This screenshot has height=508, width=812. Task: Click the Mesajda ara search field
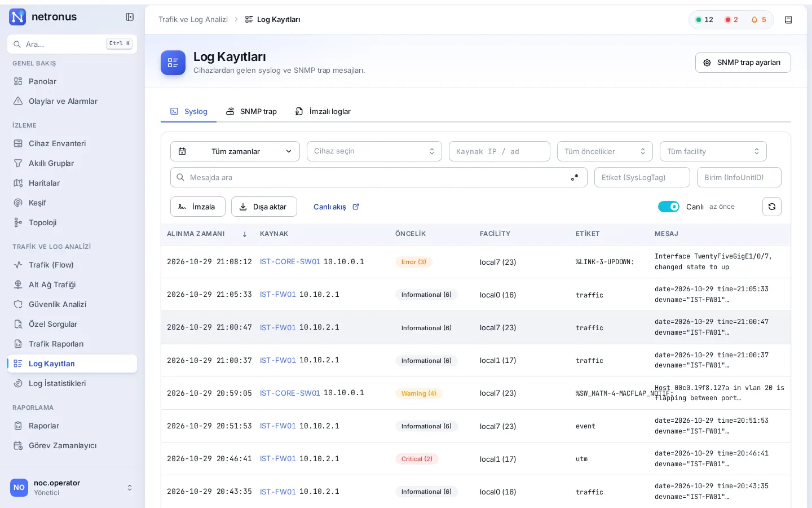tap(379, 177)
